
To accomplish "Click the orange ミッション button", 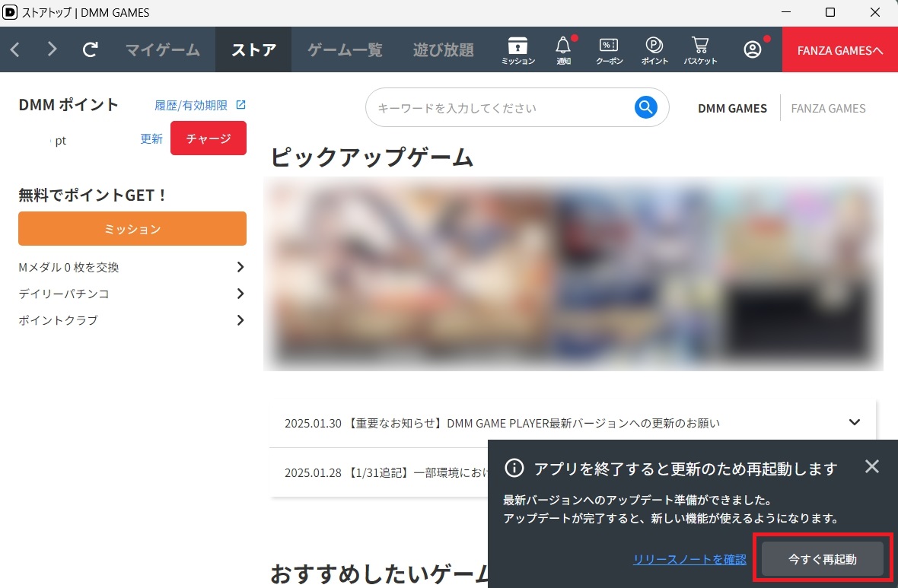I will [x=132, y=228].
